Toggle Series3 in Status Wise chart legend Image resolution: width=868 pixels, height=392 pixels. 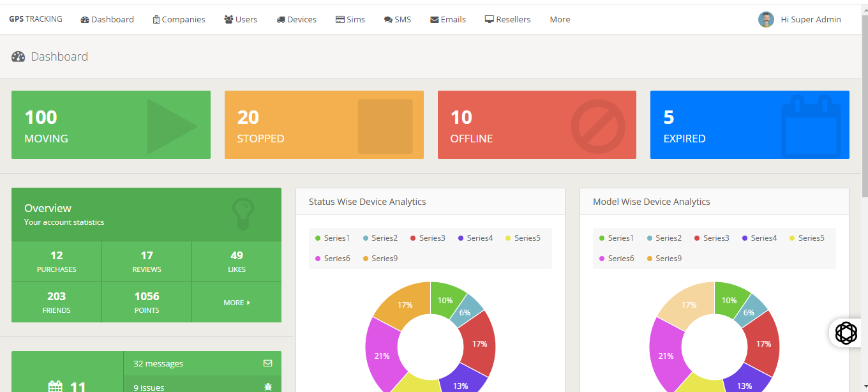428,238
